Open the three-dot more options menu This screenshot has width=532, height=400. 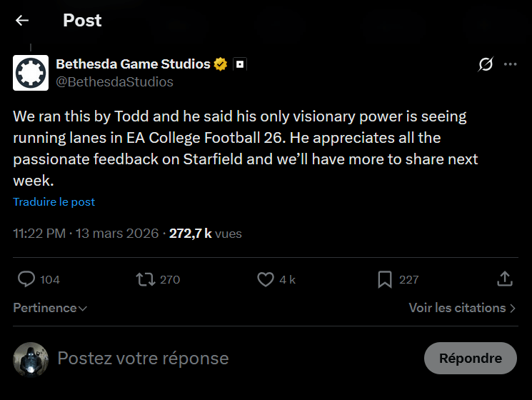pyautogui.click(x=510, y=64)
